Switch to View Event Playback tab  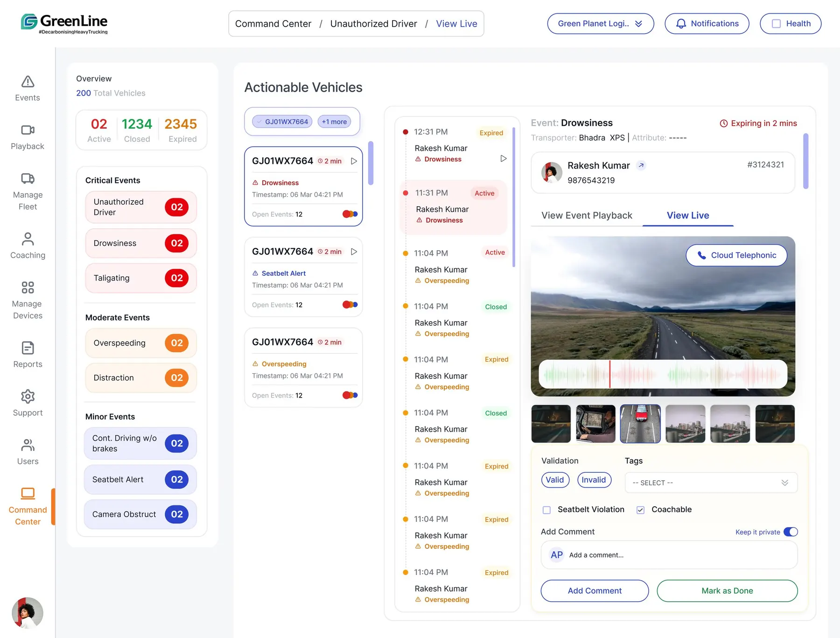(x=587, y=215)
